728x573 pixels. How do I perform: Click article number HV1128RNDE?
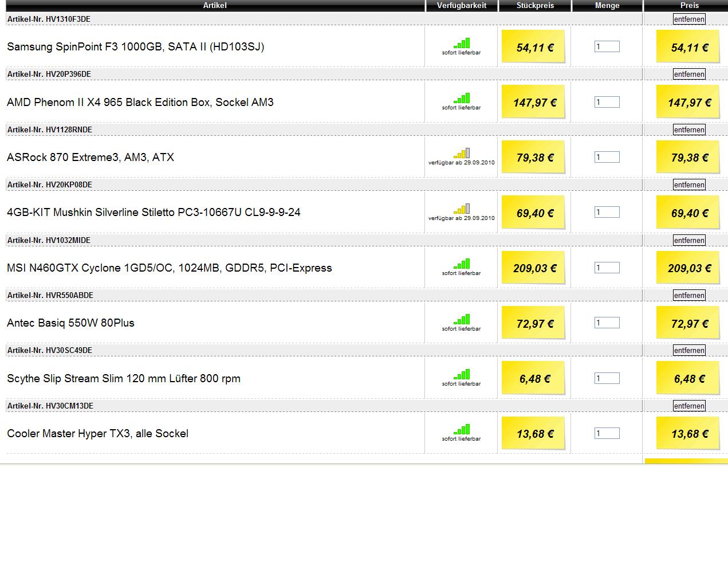pyautogui.click(x=69, y=129)
